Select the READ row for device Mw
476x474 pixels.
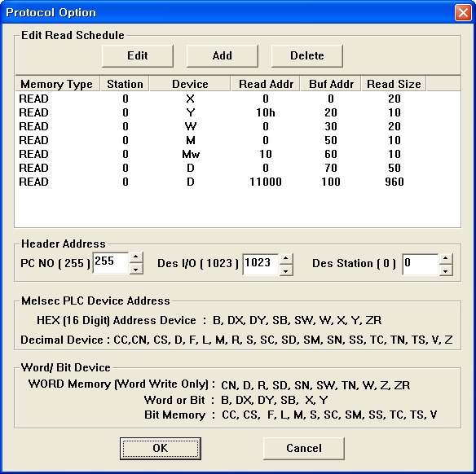pyautogui.click(x=237, y=154)
